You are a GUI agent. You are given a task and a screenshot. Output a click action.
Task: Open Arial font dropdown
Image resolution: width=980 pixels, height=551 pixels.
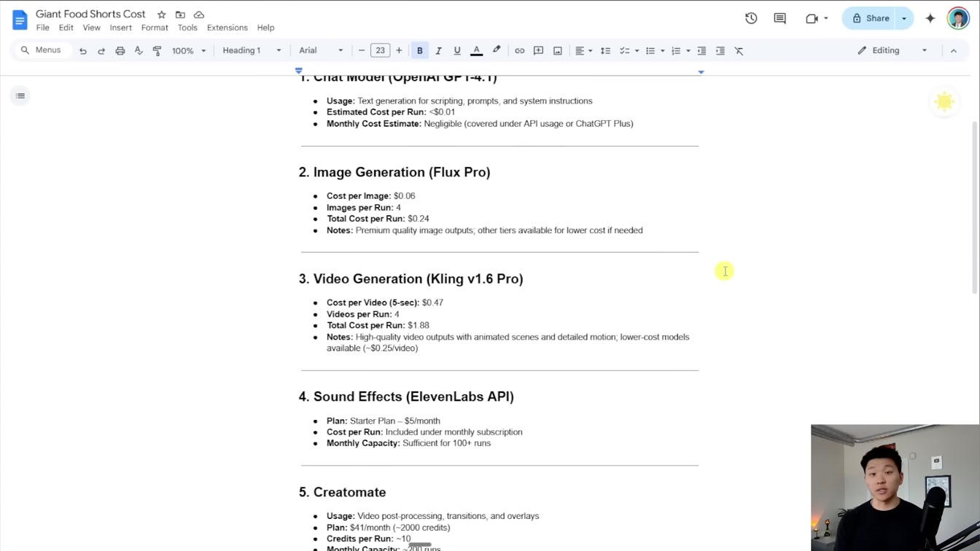321,50
